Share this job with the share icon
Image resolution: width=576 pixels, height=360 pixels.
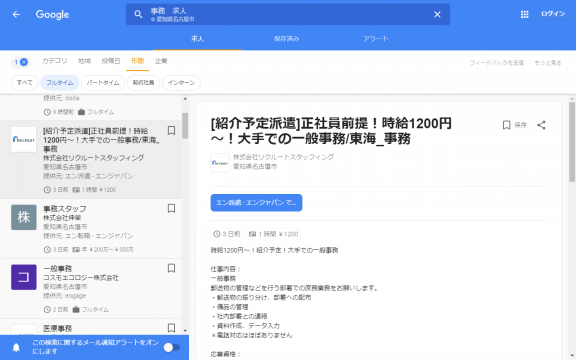point(541,125)
